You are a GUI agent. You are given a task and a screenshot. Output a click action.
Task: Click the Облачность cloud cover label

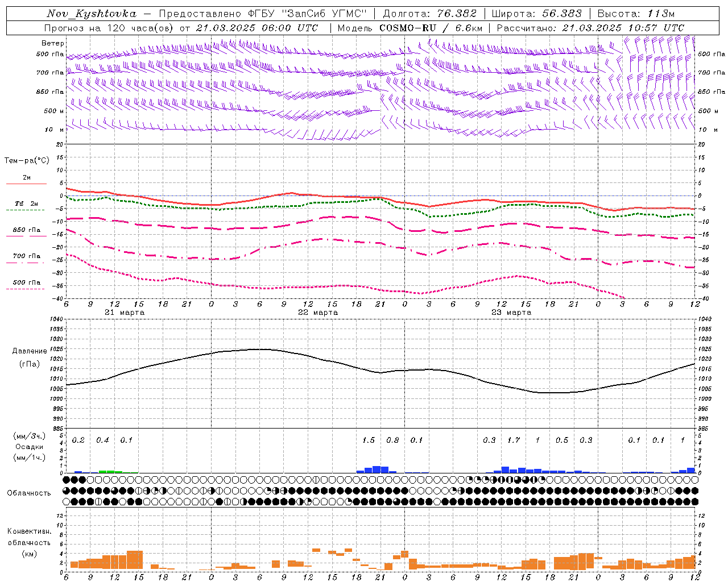[x=29, y=493]
